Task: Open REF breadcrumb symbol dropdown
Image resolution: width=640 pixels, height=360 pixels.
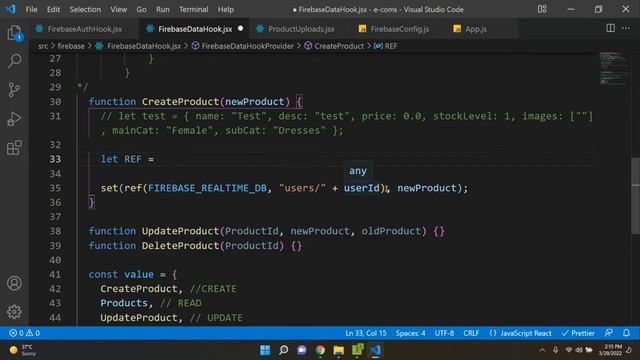Action: coord(385,46)
